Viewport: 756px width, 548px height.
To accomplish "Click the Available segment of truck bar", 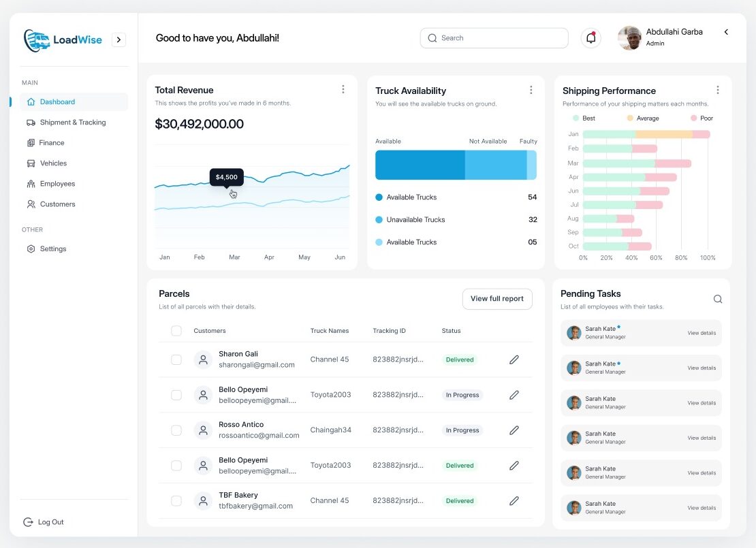I will click(420, 165).
